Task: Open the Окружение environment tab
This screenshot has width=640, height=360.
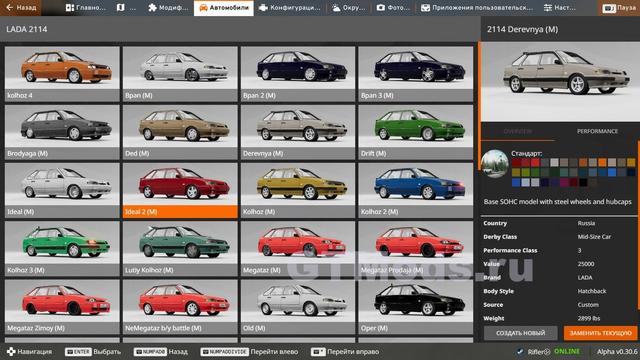Action: 349,8
